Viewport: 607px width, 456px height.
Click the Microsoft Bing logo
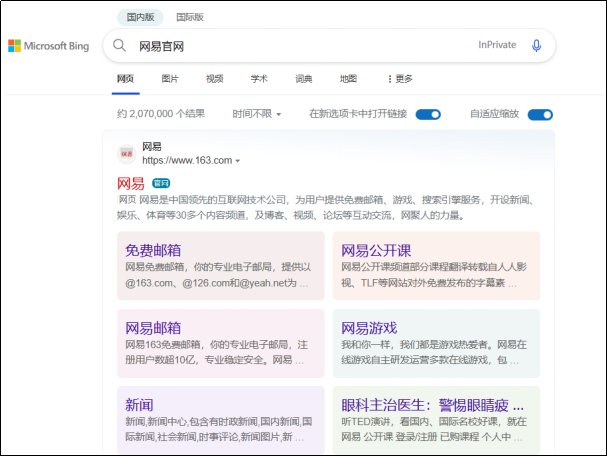49,46
